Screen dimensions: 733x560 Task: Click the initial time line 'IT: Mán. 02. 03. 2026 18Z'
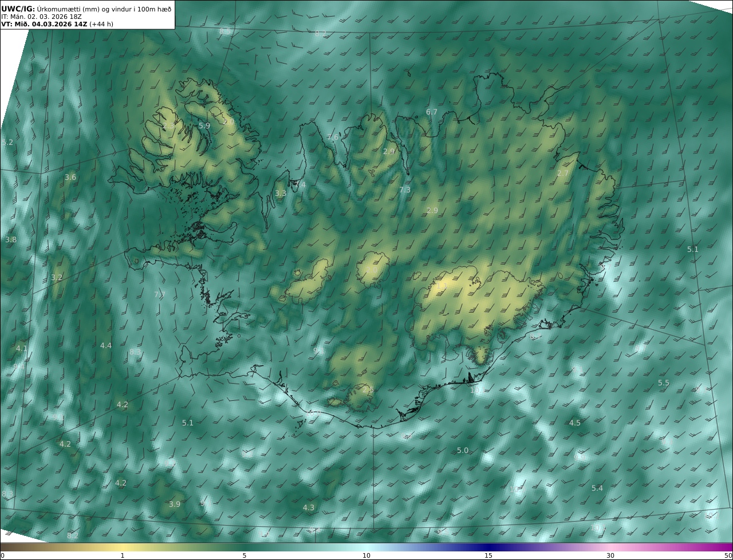(42, 17)
